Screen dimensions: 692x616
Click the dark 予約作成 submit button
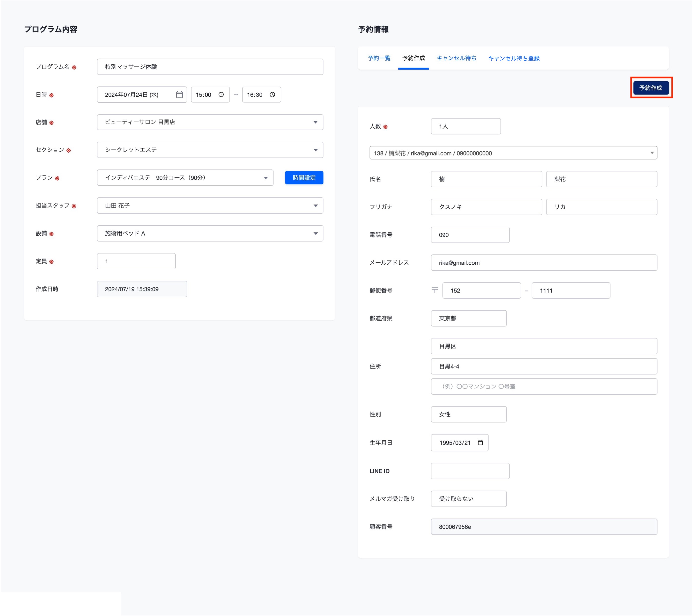coord(650,88)
